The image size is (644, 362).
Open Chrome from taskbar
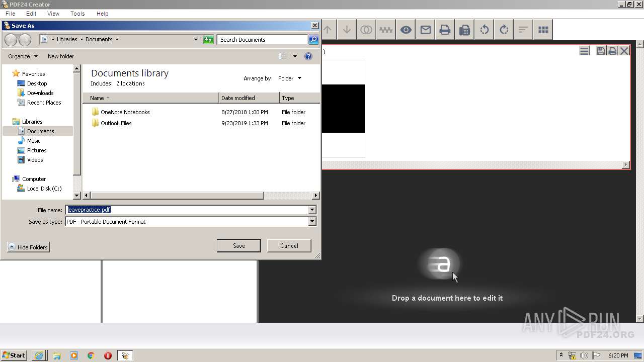(x=91, y=355)
